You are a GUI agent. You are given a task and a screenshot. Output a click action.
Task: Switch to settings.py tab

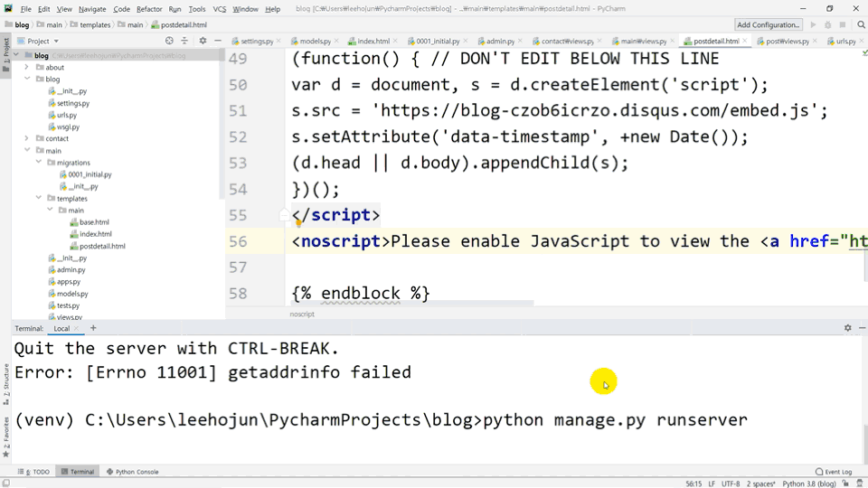coord(256,41)
